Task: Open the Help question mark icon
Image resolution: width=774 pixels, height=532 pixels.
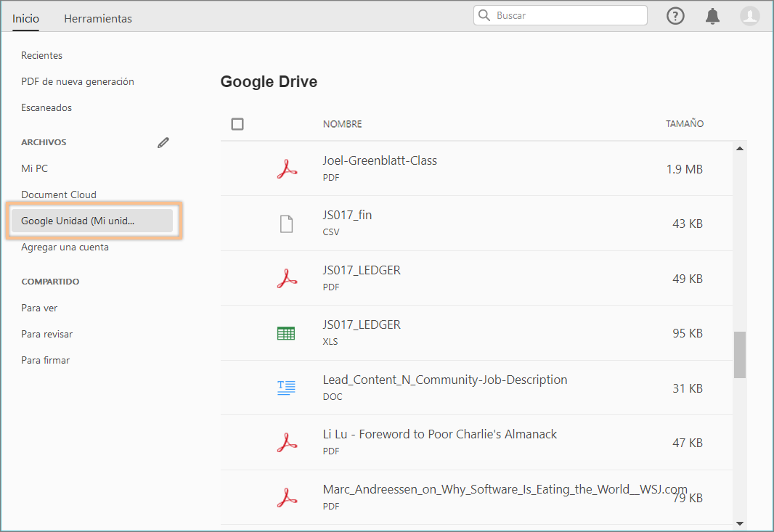Action: [675, 15]
